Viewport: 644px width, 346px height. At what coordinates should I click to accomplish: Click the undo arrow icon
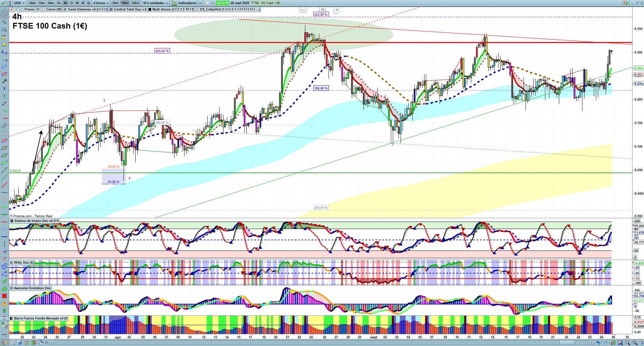598,343
